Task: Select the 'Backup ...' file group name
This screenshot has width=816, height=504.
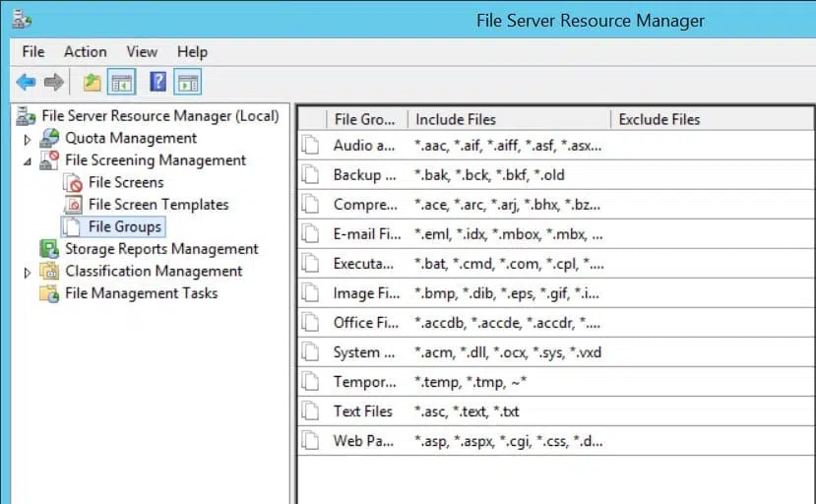Action: [365, 175]
